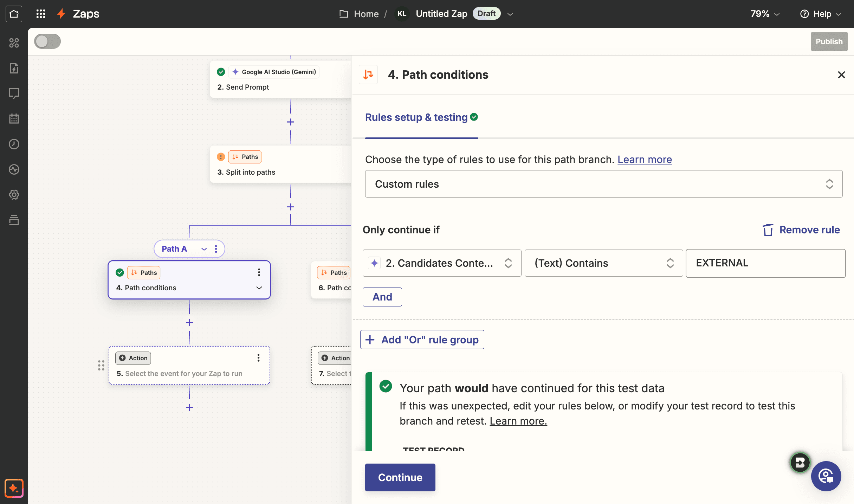This screenshot has height=504, width=854.
Task: Open the settings gear in sidebar
Action: pos(14,195)
